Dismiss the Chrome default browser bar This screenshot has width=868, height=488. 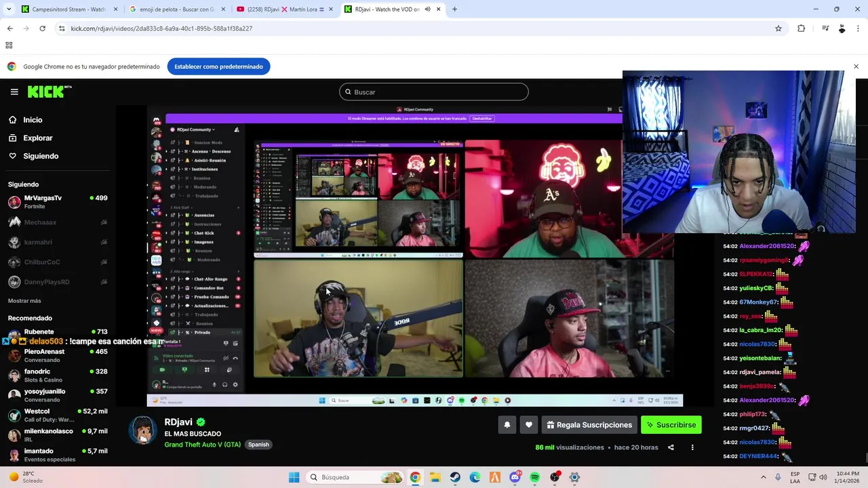click(x=856, y=66)
